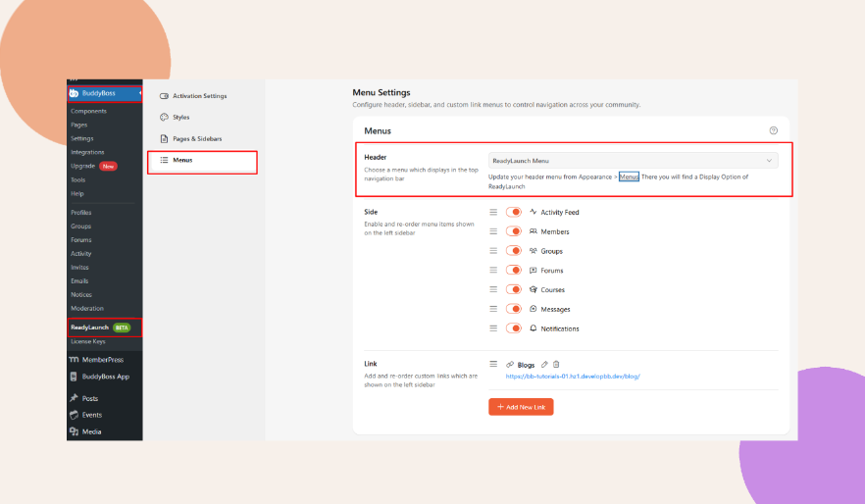The image size is (865, 504).
Task: Click the Posts pin icon in sidebar
Action: 75,398
